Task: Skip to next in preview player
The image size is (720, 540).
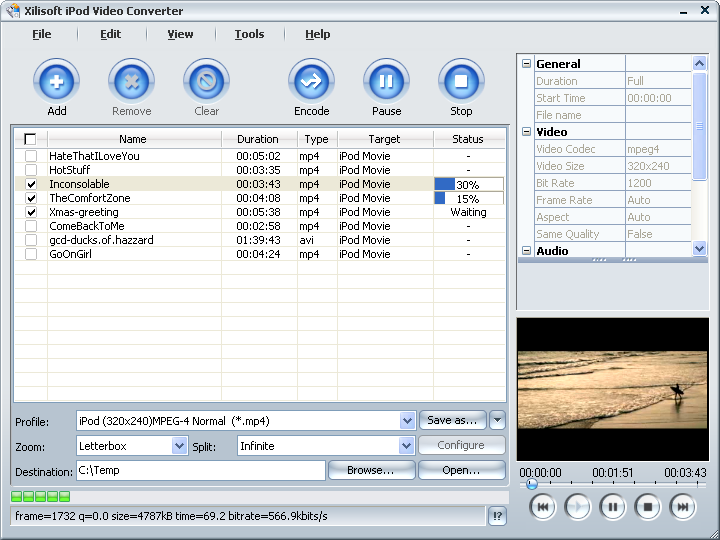Action: click(683, 507)
